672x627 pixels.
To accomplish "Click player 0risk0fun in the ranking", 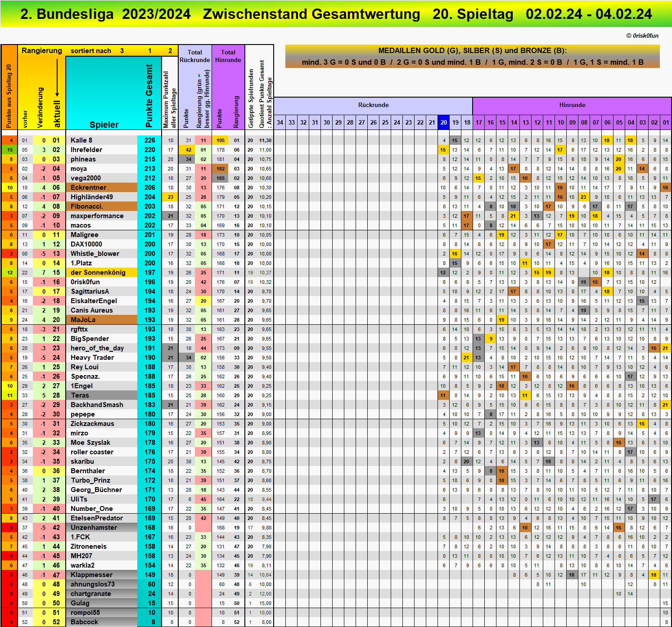I will click(86, 282).
